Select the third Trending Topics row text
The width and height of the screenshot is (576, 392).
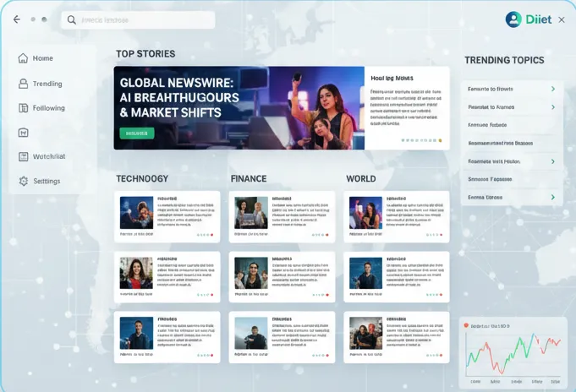point(487,125)
